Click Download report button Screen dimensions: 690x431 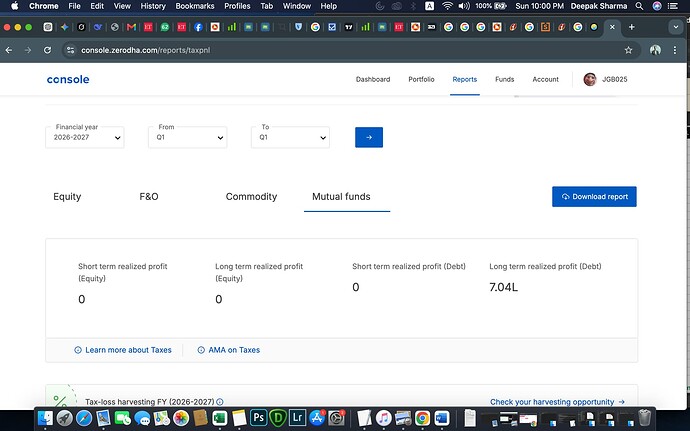click(594, 196)
